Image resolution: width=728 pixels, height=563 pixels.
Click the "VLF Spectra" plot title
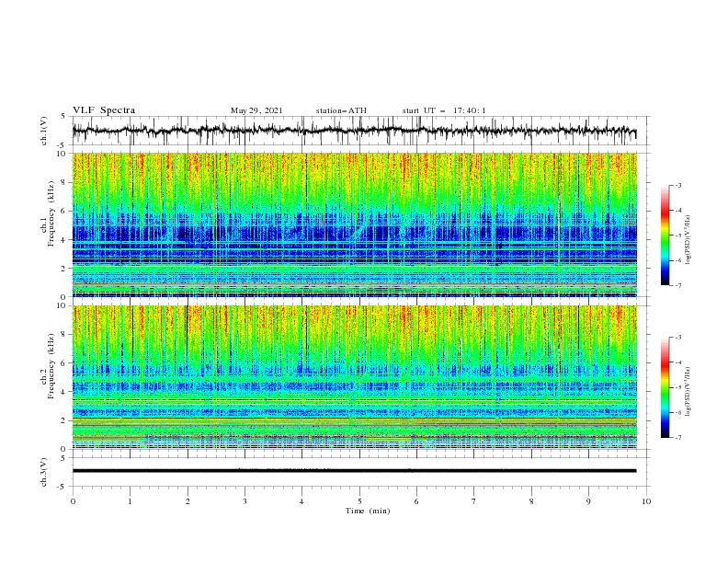pyautogui.click(x=104, y=110)
